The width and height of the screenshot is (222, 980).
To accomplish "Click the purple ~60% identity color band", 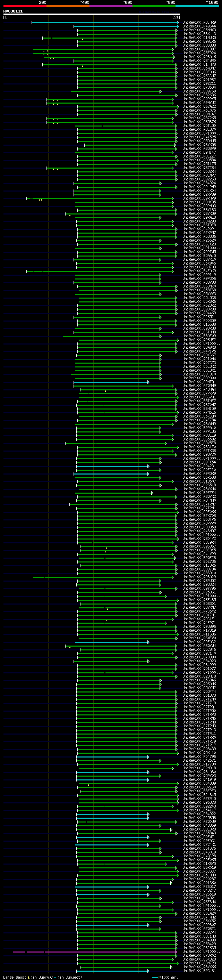I will (x=111, y=6).
